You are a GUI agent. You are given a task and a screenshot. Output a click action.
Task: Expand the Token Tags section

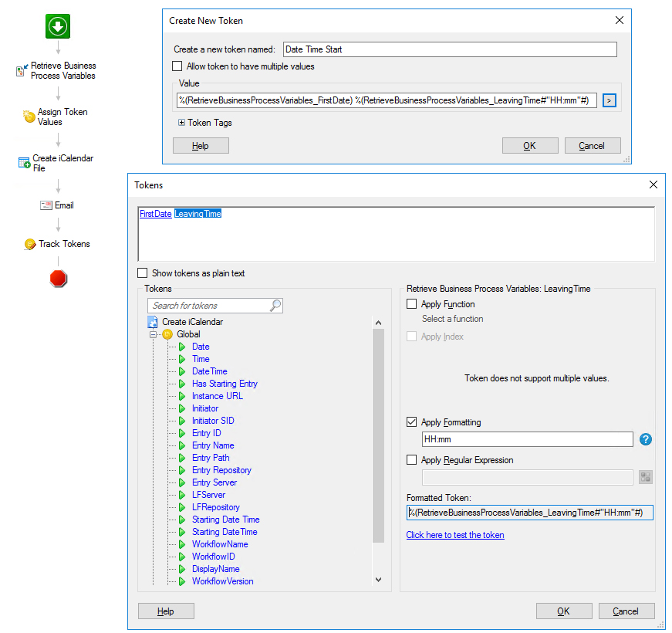(182, 123)
